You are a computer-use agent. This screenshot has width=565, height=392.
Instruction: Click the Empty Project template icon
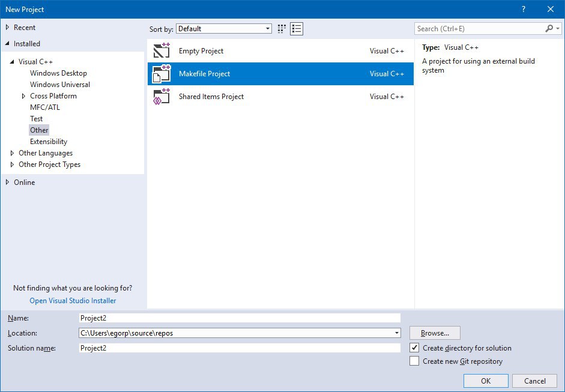(162, 51)
